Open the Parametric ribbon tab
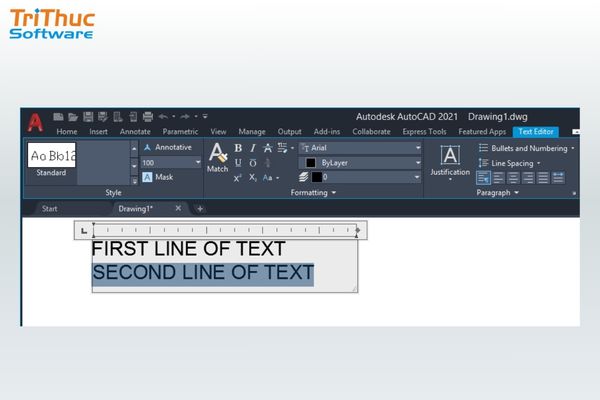The image size is (600, 400). 180,132
